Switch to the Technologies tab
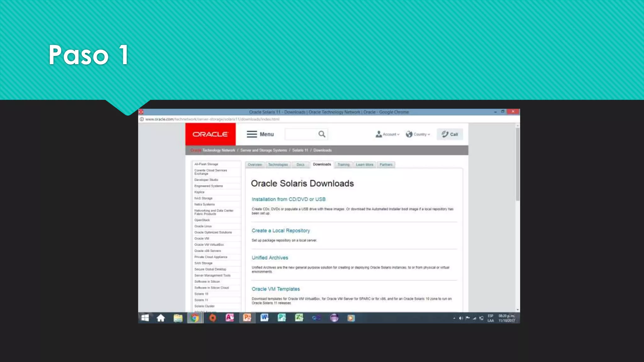This screenshot has width=644, height=362. (278, 165)
